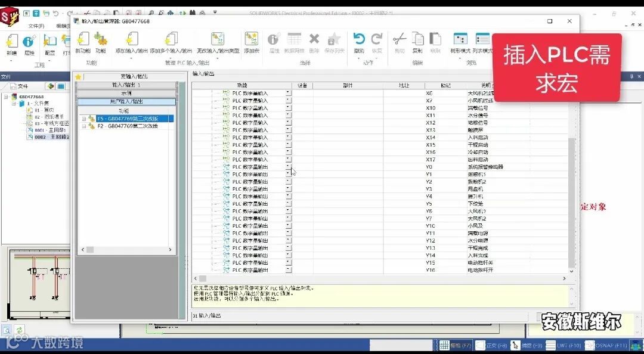Click the 撤消 undo icon
644x354 pixels.
359,39
